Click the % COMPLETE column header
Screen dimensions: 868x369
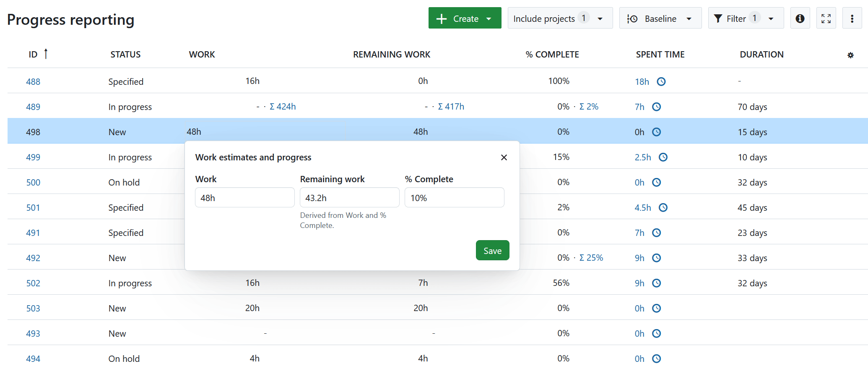(552, 55)
